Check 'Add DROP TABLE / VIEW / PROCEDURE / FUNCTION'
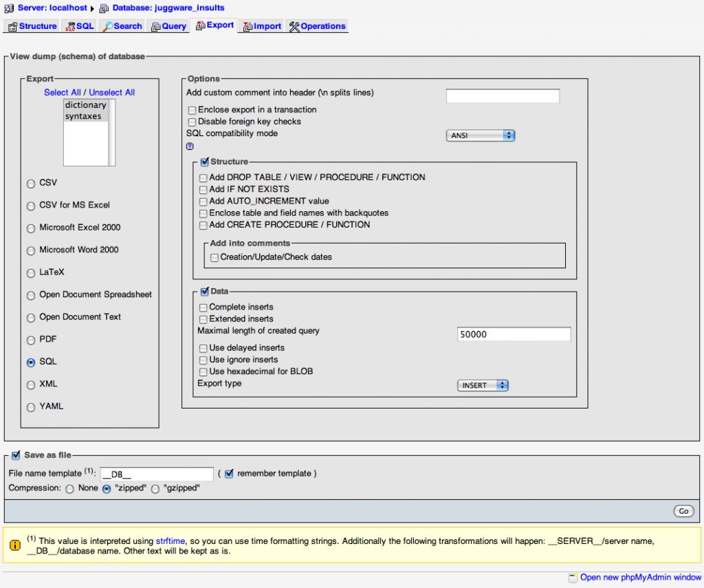The image size is (704, 588). pos(203,177)
